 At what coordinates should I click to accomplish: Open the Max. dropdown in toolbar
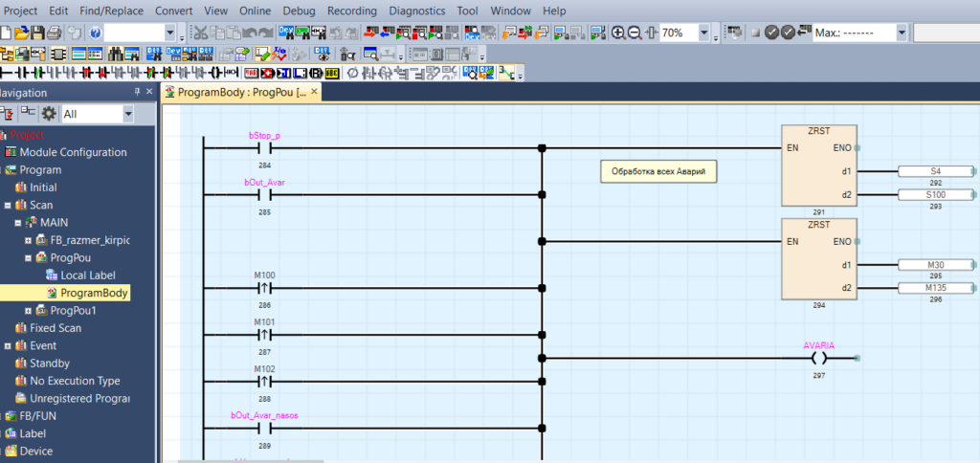902,33
